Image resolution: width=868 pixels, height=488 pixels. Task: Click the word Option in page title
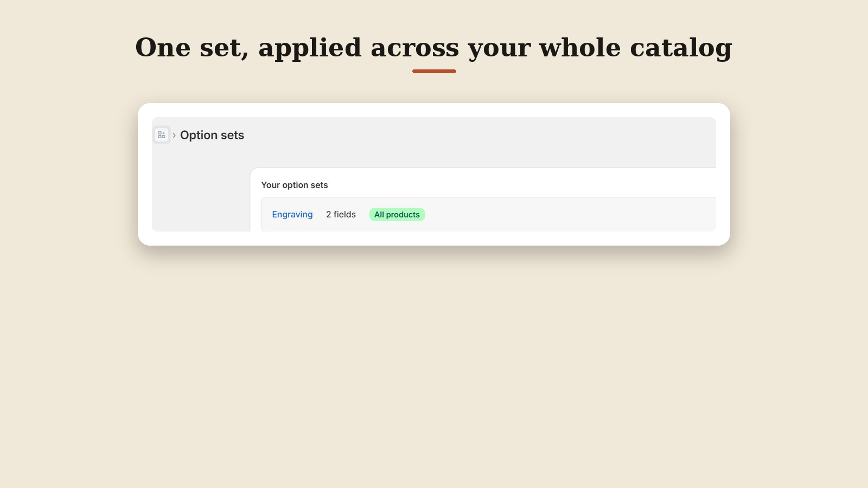point(199,136)
